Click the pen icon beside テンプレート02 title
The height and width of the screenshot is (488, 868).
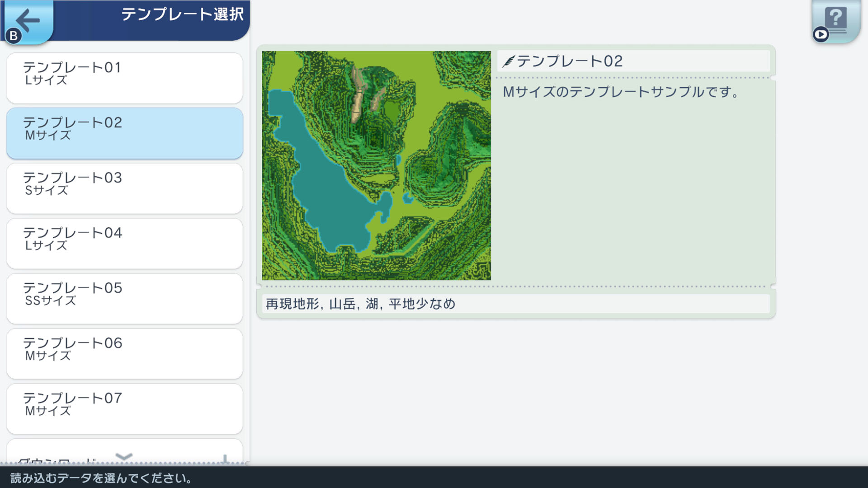[x=509, y=61]
